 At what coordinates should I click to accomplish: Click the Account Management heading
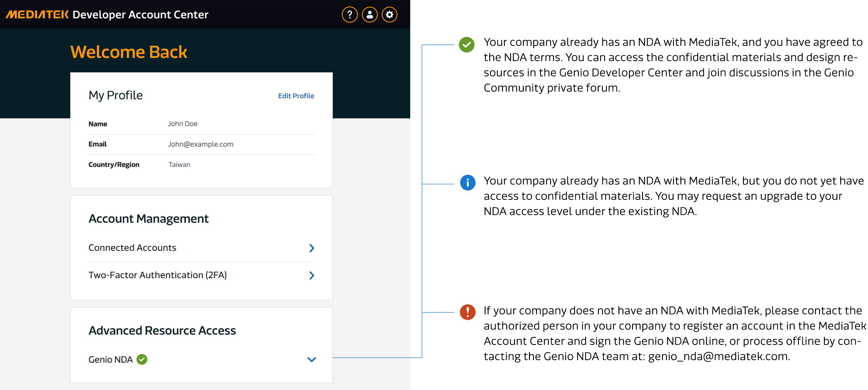tap(148, 219)
